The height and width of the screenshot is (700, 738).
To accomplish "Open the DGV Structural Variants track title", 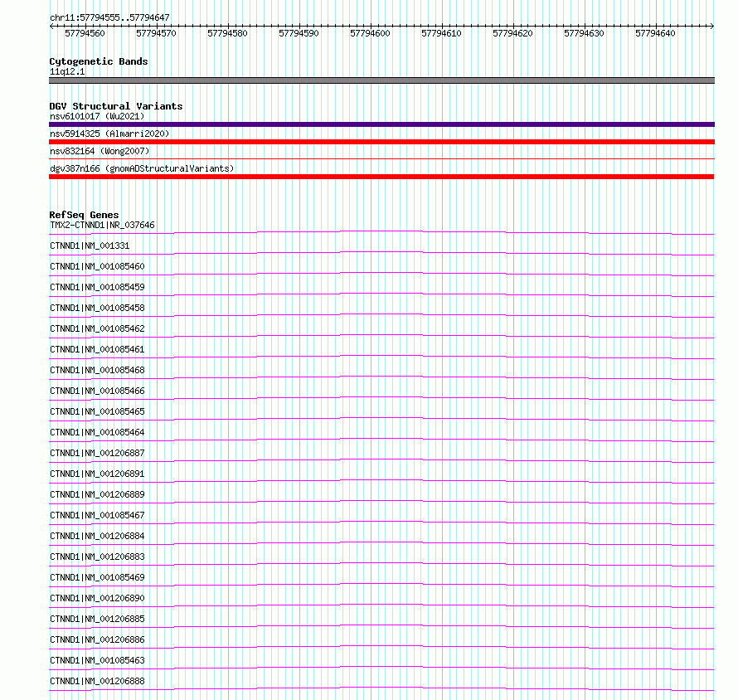I will [116, 106].
